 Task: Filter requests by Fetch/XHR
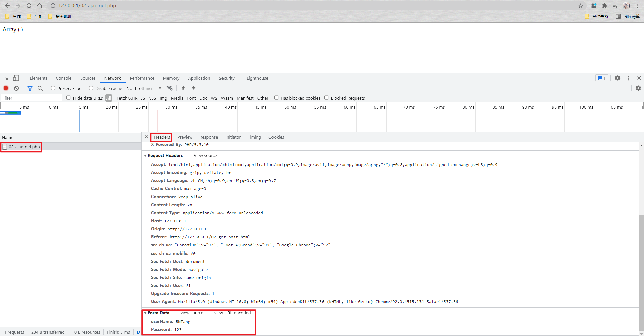click(x=127, y=98)
